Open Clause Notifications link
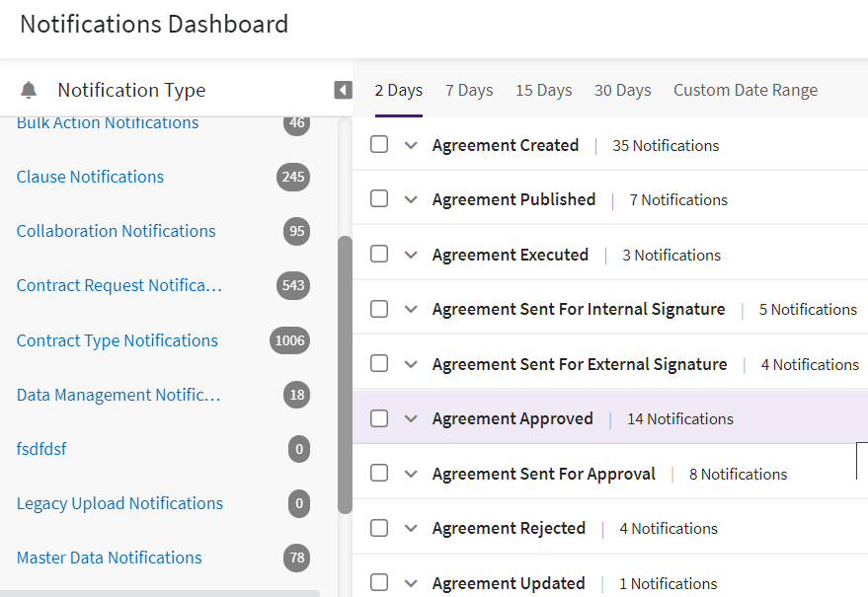The width and height of the screenshot is (868, 597). 90,178
